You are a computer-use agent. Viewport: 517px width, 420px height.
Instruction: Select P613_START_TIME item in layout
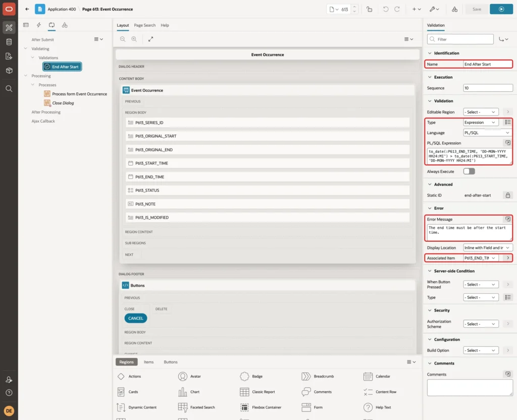268,163
